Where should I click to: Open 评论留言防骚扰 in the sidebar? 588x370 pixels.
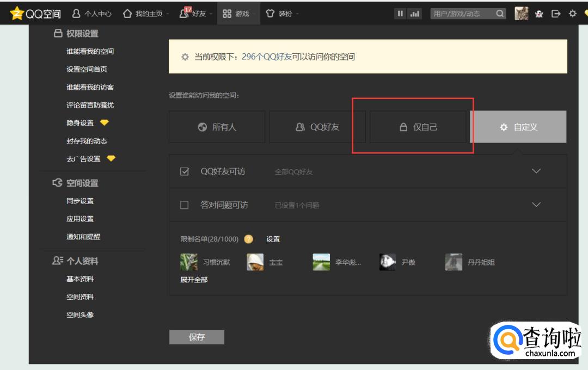click(90, 106)
